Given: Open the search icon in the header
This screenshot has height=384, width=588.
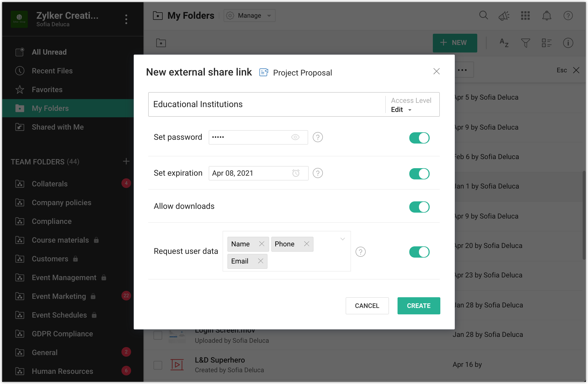Looking at the screenshot, I should (x=483, y=16).
